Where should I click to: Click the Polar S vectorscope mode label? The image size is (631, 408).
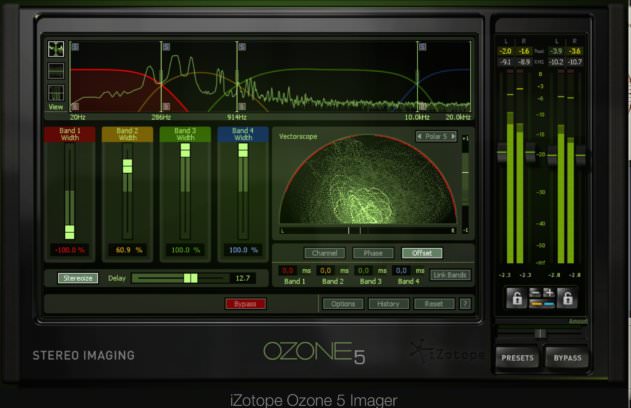[436, 136]
